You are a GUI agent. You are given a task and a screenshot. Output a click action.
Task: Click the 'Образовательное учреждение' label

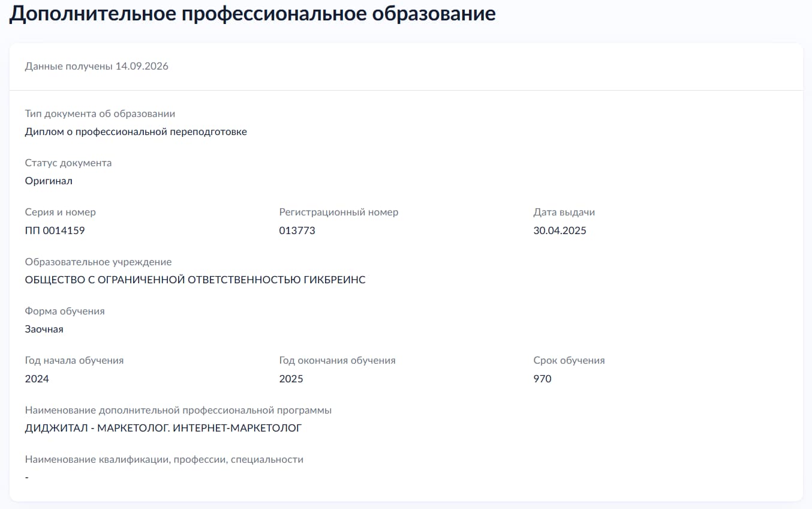pos(98,262)
